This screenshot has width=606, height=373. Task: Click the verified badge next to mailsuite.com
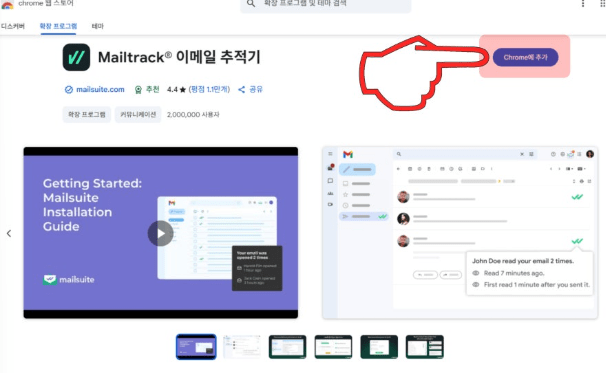68,90
